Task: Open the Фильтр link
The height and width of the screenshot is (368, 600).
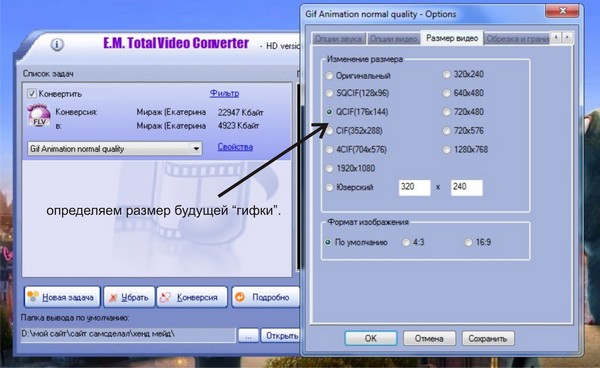Action: 224,93
